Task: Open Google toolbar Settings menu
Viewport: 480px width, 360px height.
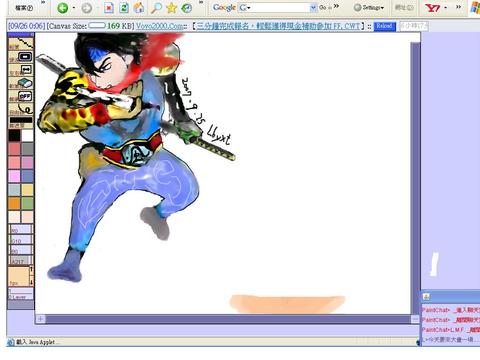Action: pos(369,7)
